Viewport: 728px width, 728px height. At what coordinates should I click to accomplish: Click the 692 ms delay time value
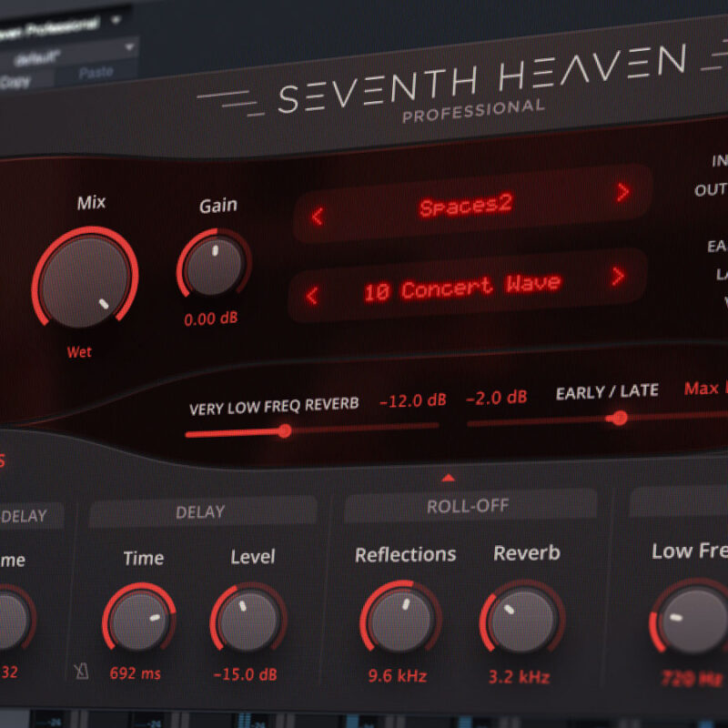(x=135, y=673)
